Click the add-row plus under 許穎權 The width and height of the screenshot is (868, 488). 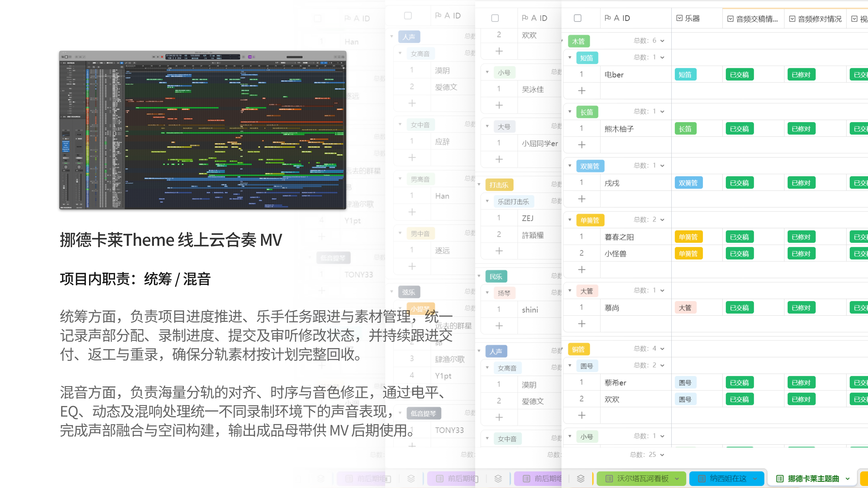499,251
